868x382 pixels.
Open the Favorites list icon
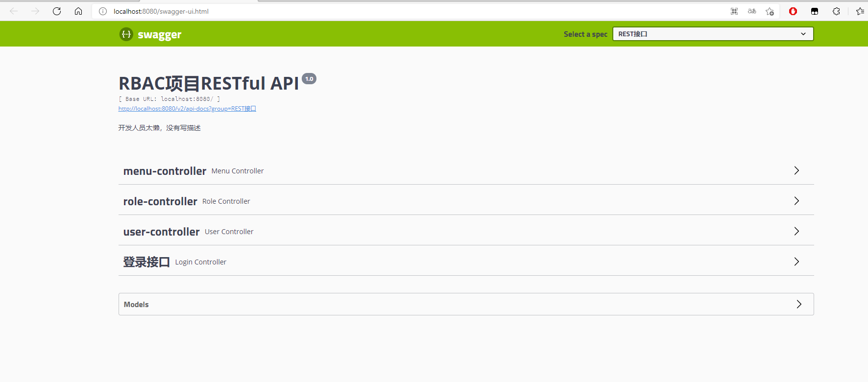click(860, 11)
